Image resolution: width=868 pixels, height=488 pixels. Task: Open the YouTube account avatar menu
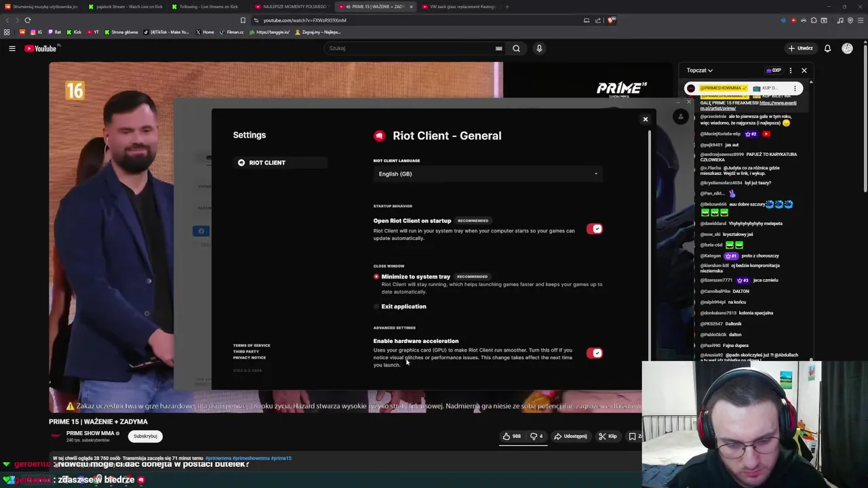pyautogui.click(x=847, y=48)
